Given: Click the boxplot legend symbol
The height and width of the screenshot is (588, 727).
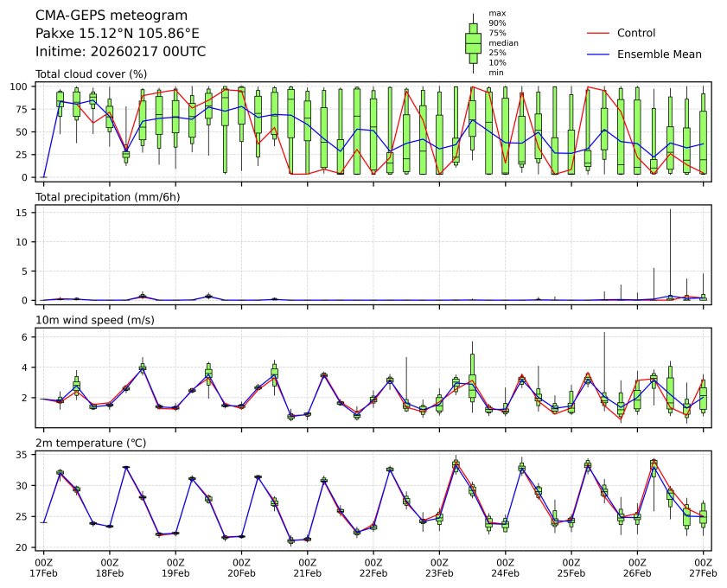Looking at the screenshot, I should coord(473,42).
